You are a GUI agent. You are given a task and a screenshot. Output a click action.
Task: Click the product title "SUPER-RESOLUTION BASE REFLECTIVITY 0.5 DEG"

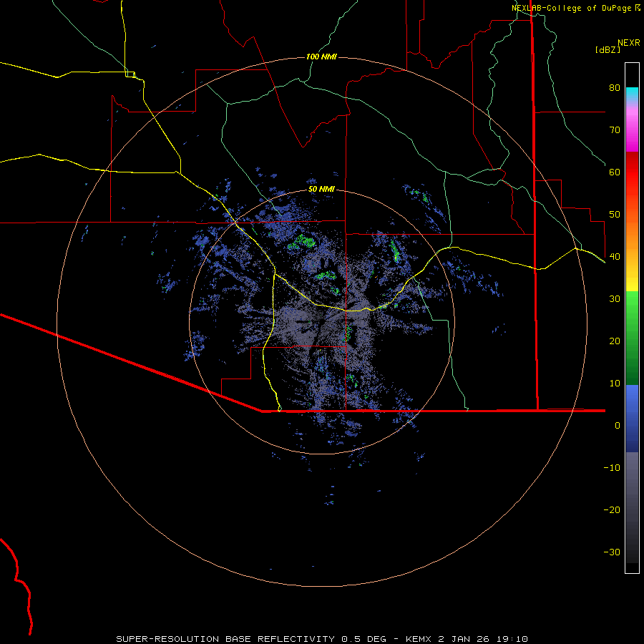(251, 639)
